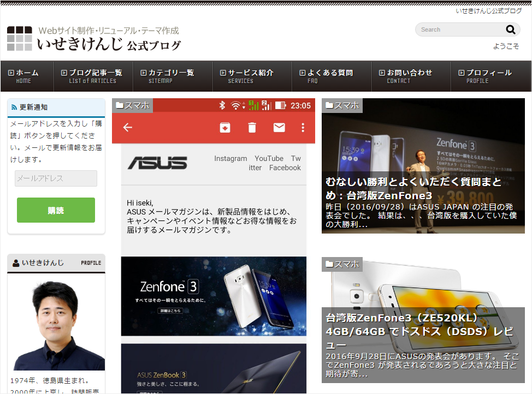This screenshot has height=394, width=532.
Task: Click the Facebook link in the email
Action: coord(285,168)
